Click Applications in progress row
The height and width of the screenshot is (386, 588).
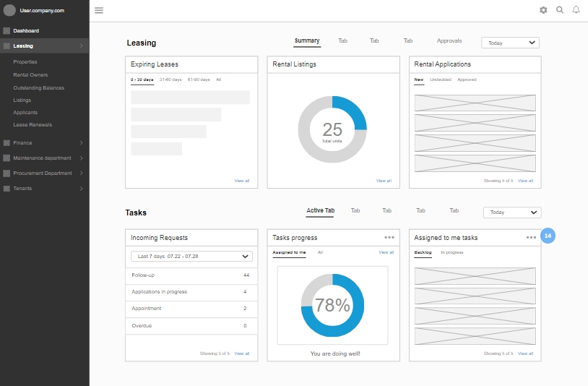[x=191, y=292]
